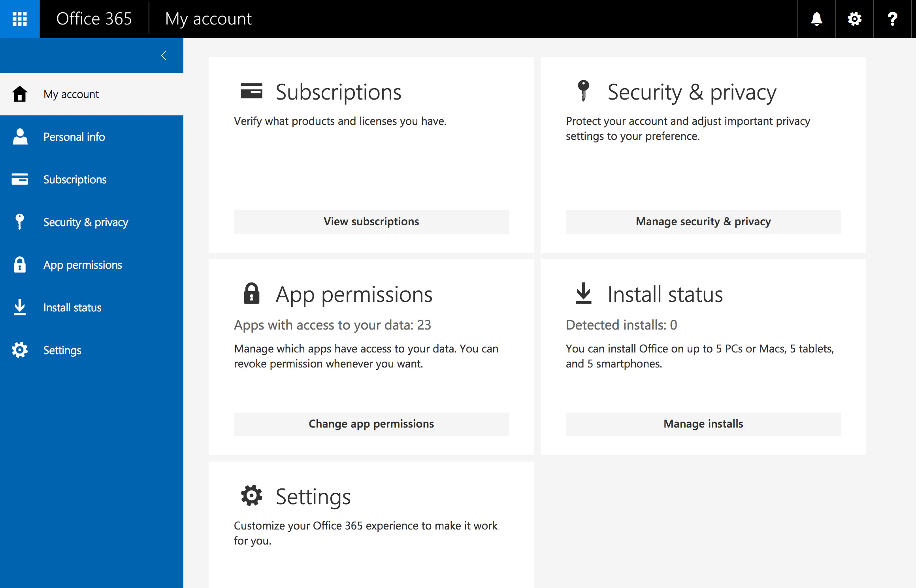
Task: Click Change app permissions button
Action: pos(371,424)
